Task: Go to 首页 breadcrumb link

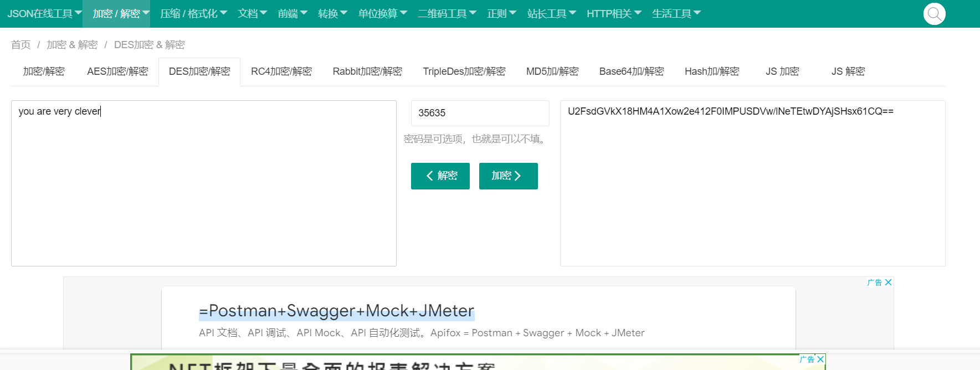Action: (21, 45)
